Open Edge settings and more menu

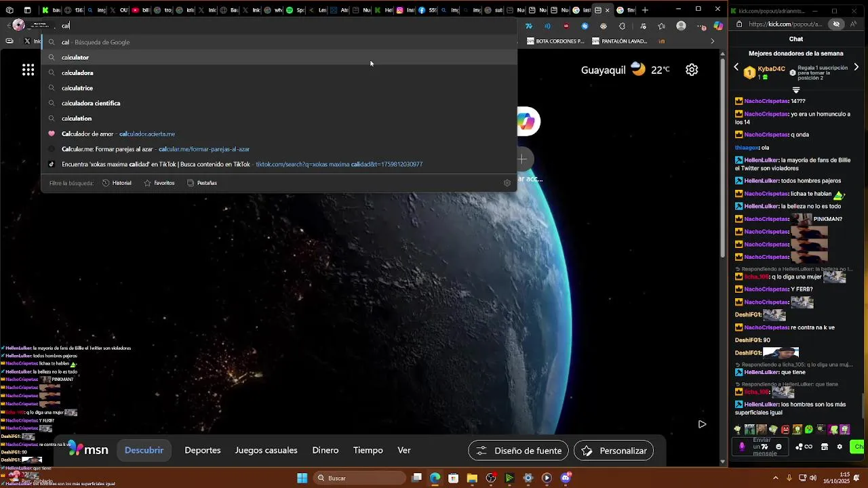[701, 26]
